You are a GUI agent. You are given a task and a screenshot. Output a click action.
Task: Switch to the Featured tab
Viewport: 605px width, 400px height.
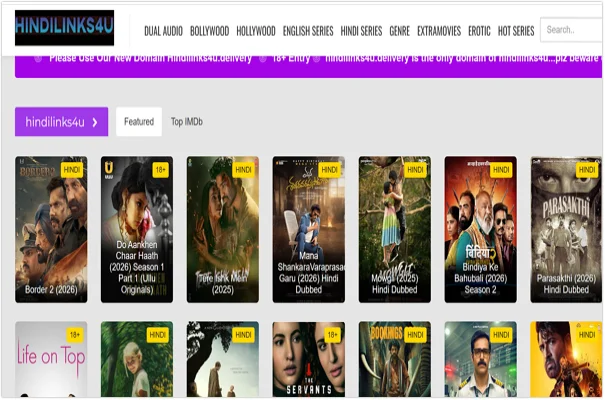coord(139,122)
